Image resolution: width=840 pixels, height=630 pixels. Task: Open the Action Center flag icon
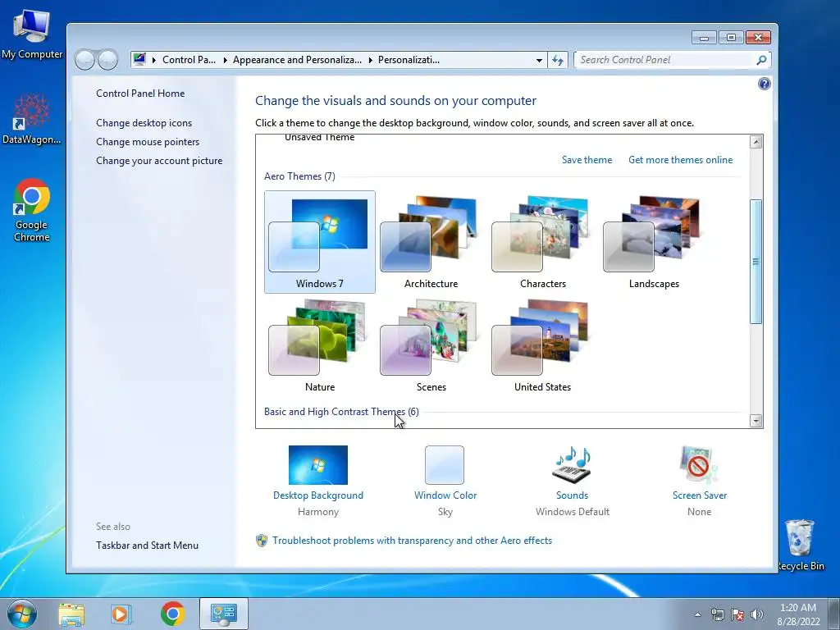click(737, 614)
